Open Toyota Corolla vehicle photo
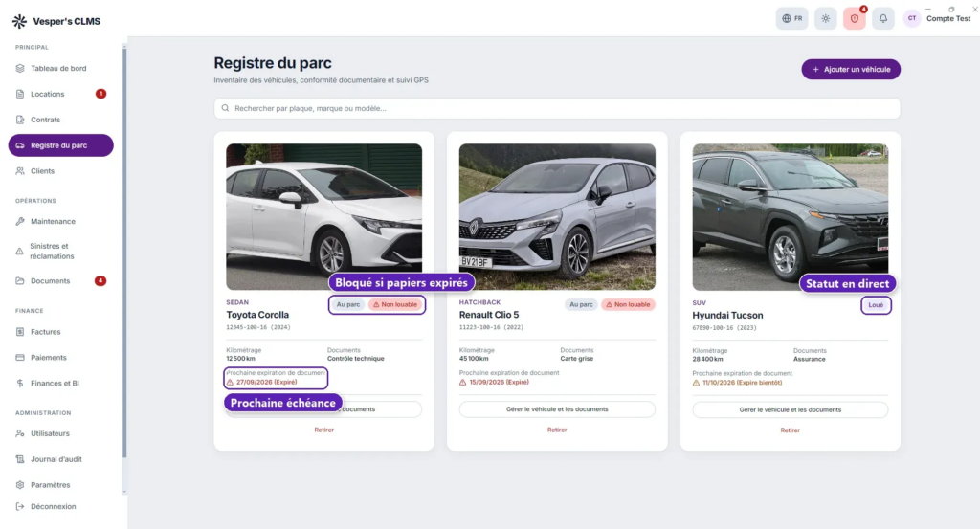 (323, 217)
